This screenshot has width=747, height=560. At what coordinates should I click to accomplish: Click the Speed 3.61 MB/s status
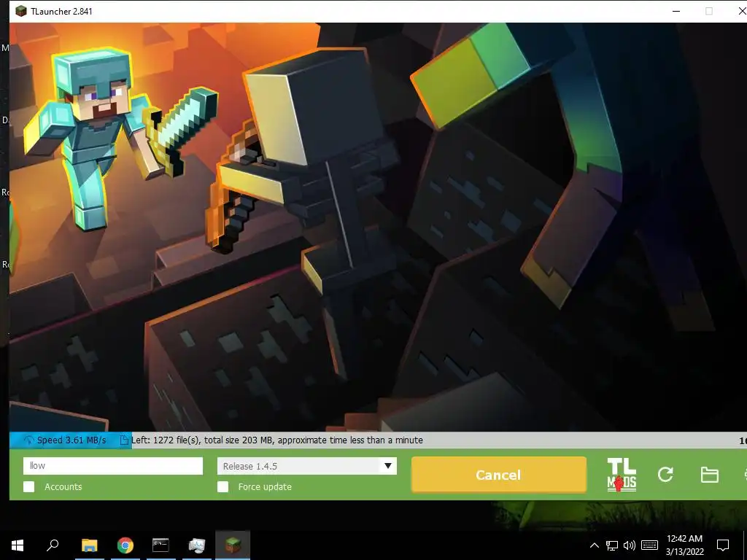pyautogui.click(x=71, y=440)
